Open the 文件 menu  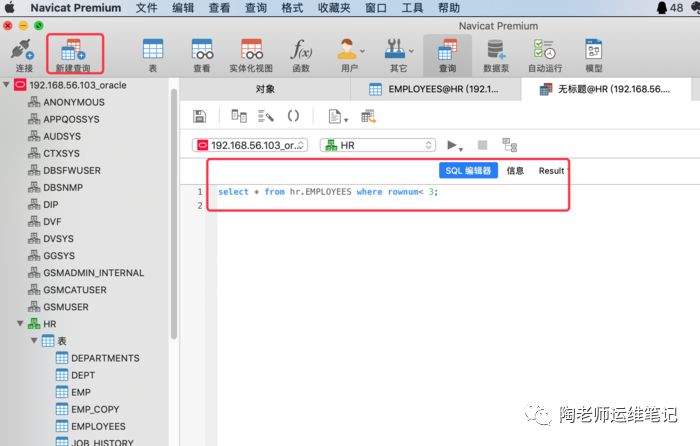146,8
